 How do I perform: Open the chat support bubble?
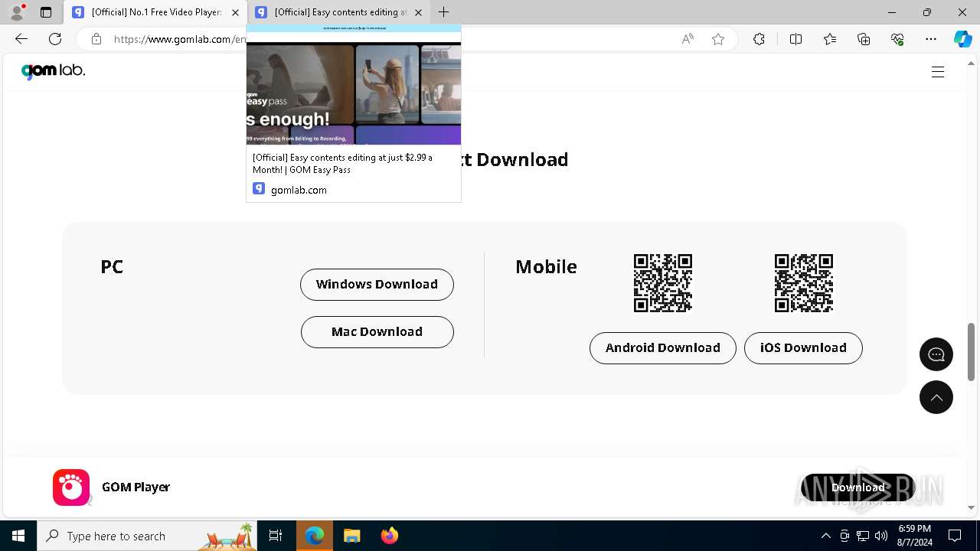pyautogui.click(x=936, y=354)
